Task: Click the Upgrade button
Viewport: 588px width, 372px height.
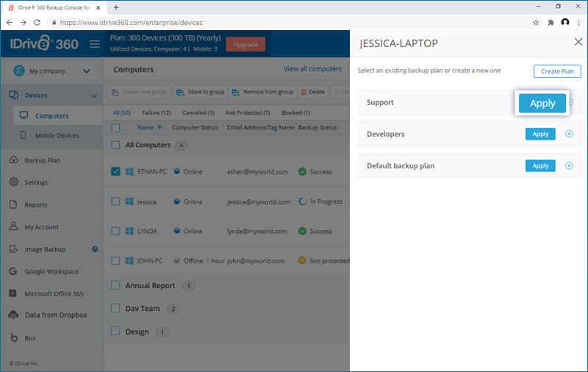Action: coord(245,44)
